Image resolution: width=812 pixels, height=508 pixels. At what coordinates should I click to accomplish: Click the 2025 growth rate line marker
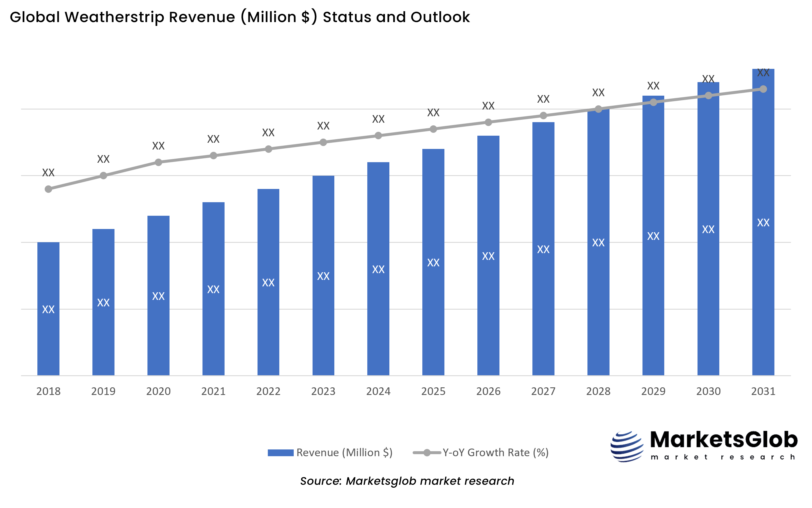pyautogui.click(x=434, y=129)
